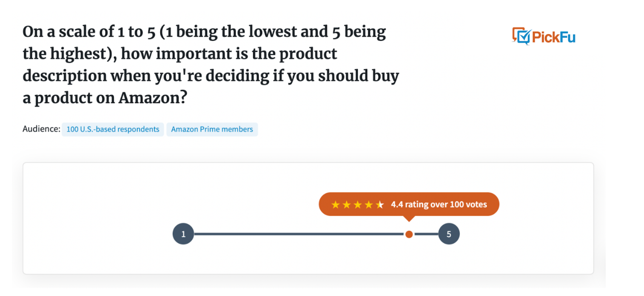Open the '100 U.S.-based respondents' audience tag
The height and width of the screenshot is (296, 644).
(x=113, y=129)
